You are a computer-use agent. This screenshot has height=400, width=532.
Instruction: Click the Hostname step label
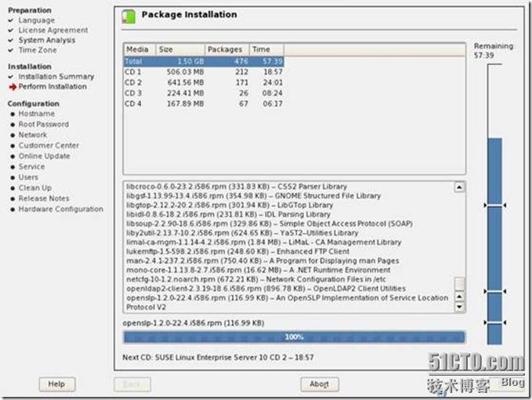point(37,114)
